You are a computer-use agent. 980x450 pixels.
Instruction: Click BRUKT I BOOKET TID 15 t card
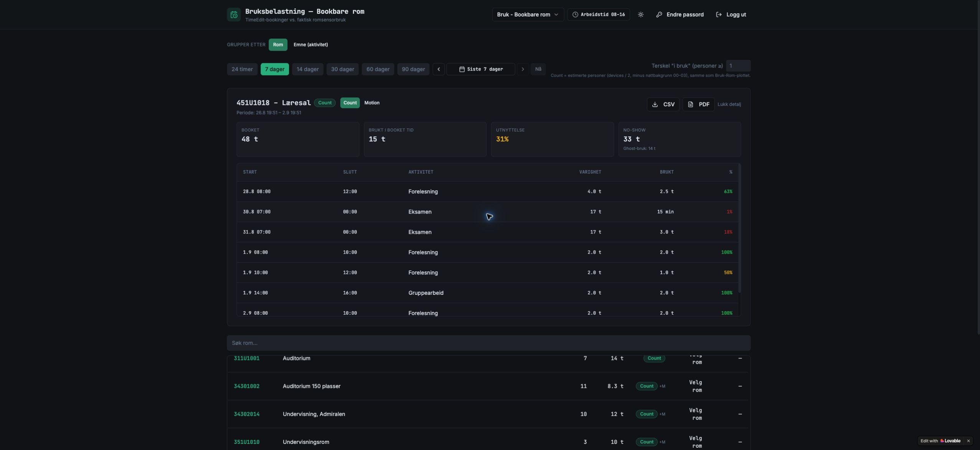(425, 140)
